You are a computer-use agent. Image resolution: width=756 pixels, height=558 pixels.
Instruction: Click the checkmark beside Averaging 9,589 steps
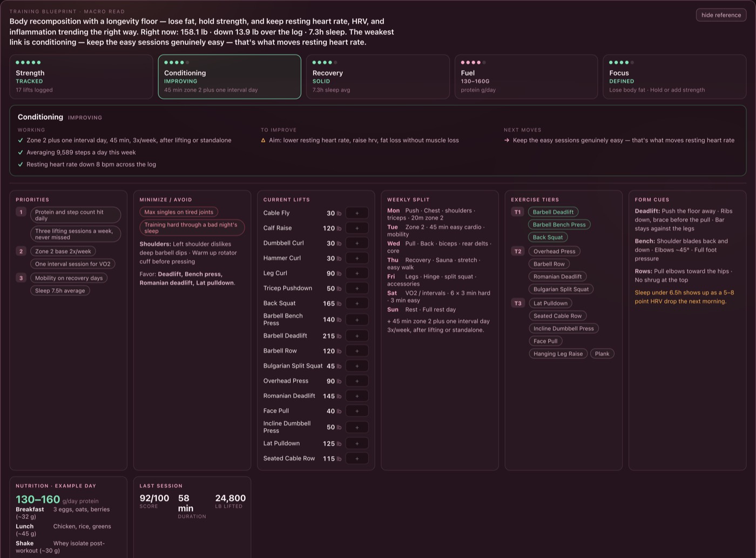21,153
